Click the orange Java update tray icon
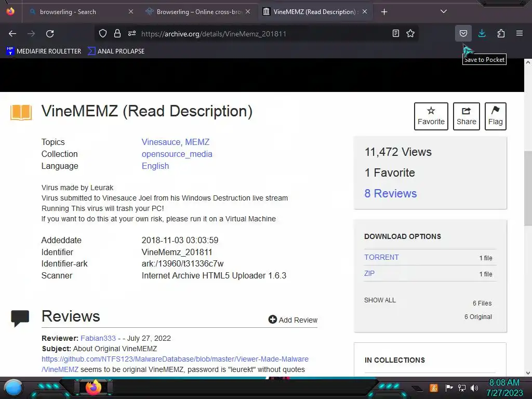 pyautogui.click(x=434, y=388)
